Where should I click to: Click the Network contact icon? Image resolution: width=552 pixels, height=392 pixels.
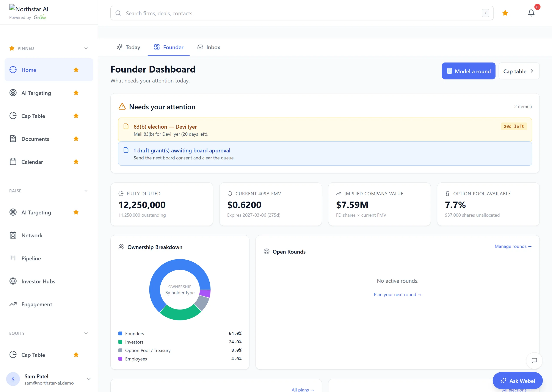point(13,235)
